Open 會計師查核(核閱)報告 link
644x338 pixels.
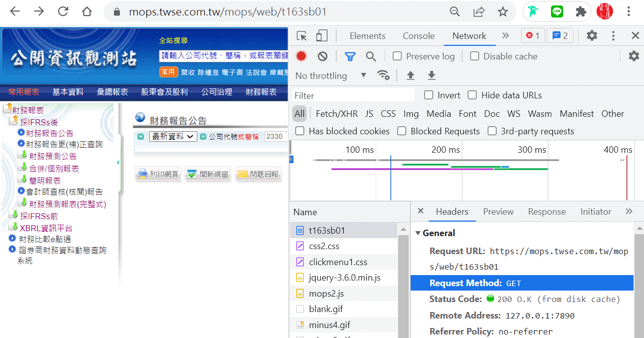coord(64,191)
